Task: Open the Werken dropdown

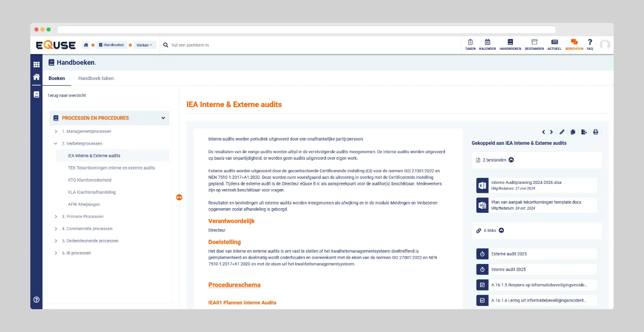Action: 145,45
